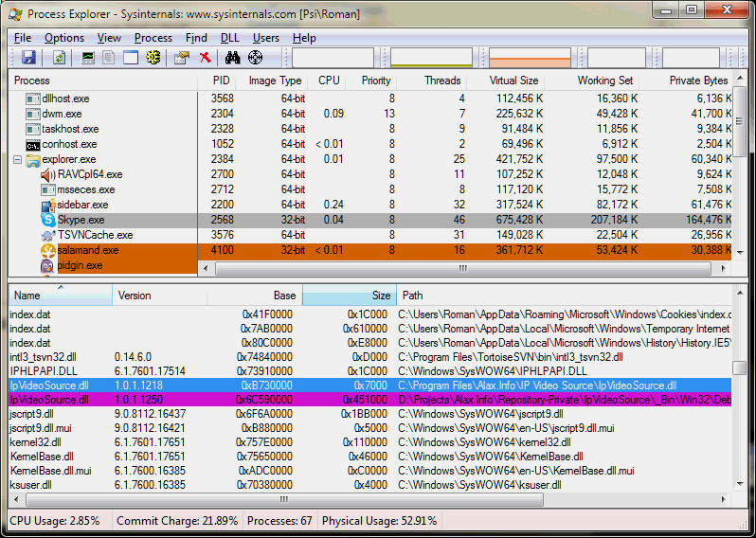Image resolution: width=756 pixels, height=538 pixels.
Task: Open the Help menu
Action: (x=304, y=38)
